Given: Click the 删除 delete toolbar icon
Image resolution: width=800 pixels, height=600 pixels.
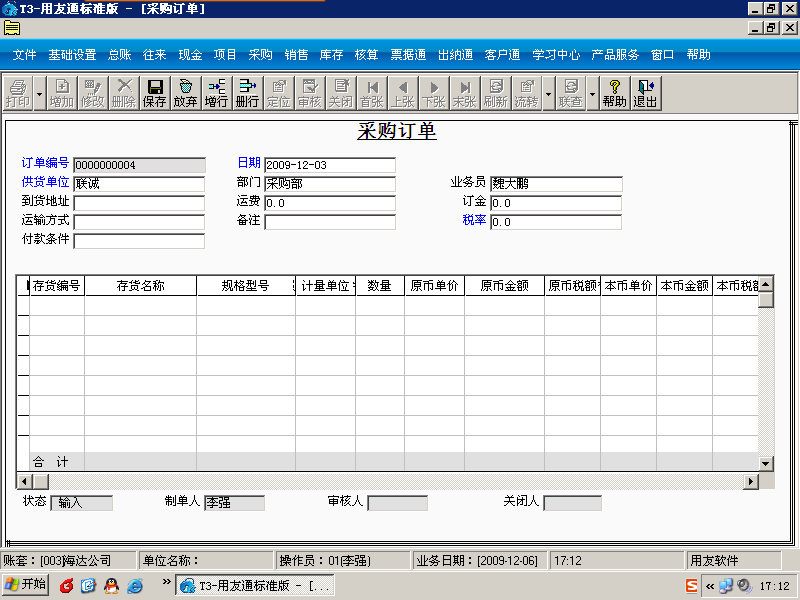Looking at the screenshot, I should [123, 93].
